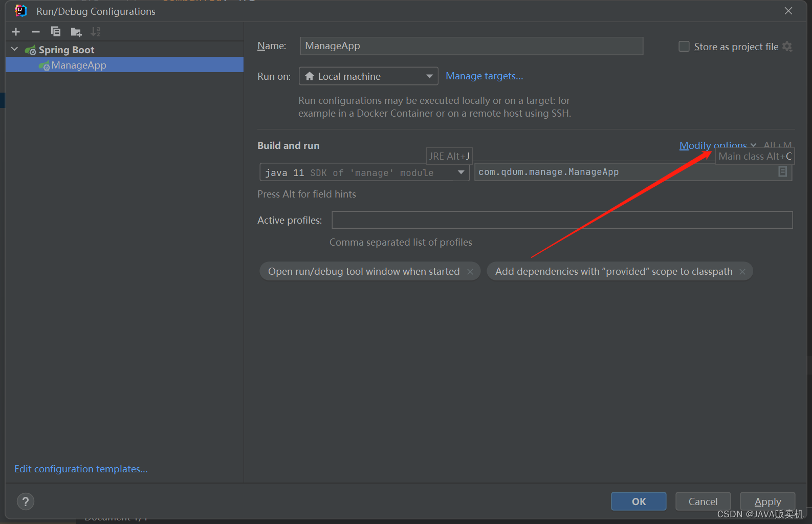Click 'Comma separated list of profiles' hint
This screenshot has width=812, height=524.
pyautogui.click(x=401, y=242)
